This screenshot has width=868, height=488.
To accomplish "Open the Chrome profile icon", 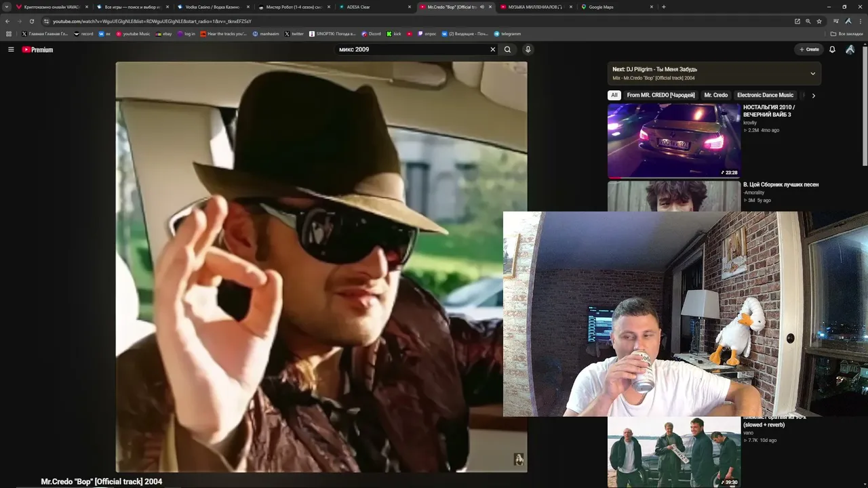I will pos(848,21).
